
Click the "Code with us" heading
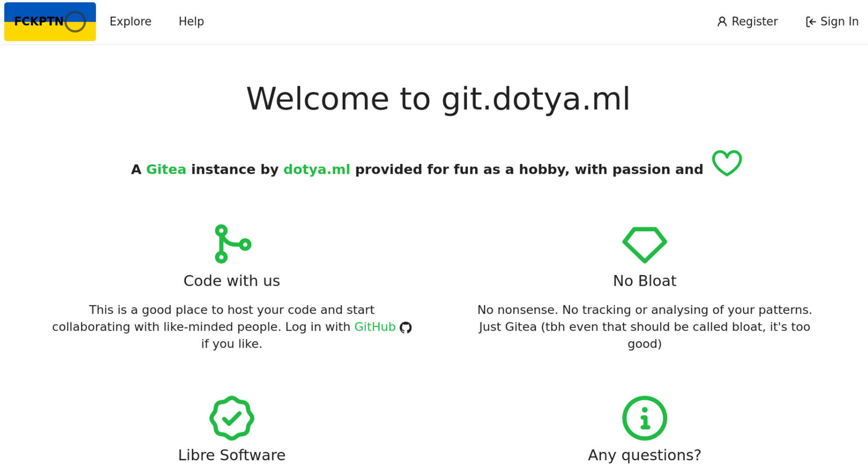[x=231, y=280]
